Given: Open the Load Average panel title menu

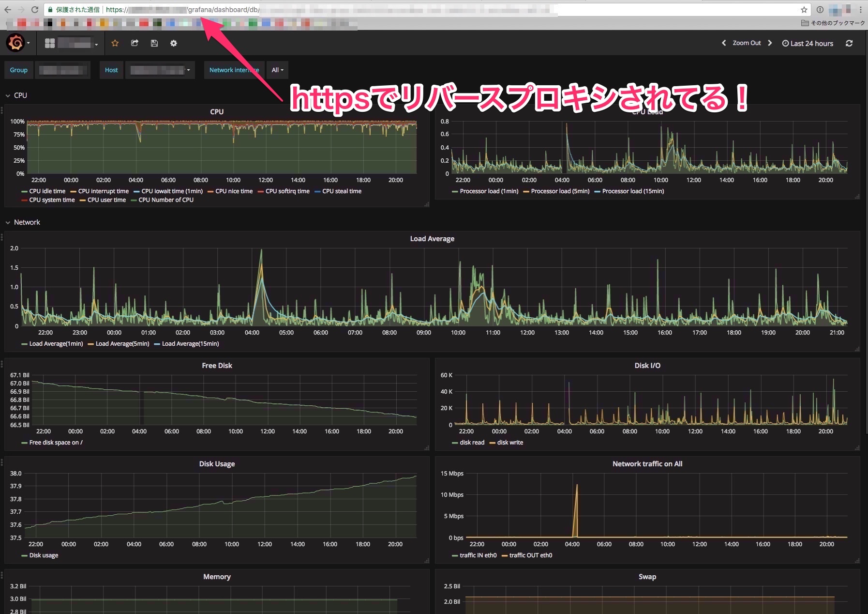Looking at the screenshot, I should coord(432,239).
